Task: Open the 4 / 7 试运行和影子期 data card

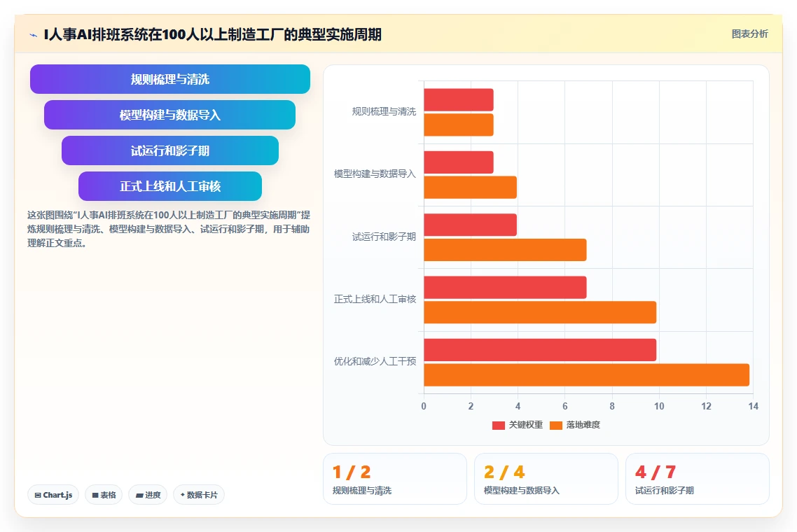Action: point(698,479)
